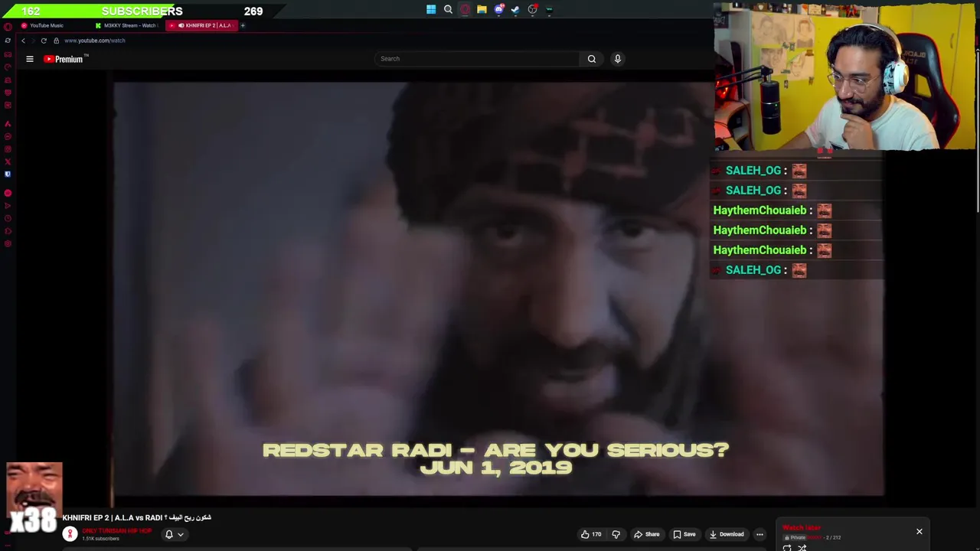Open the Watch later playlist title
The image size is (980, 551).
coord(802,528)
